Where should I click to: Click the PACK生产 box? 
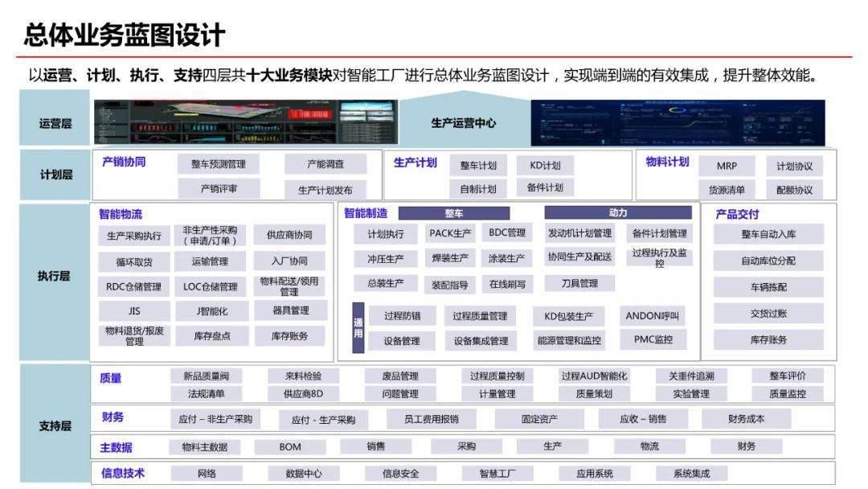pos(450,233)
